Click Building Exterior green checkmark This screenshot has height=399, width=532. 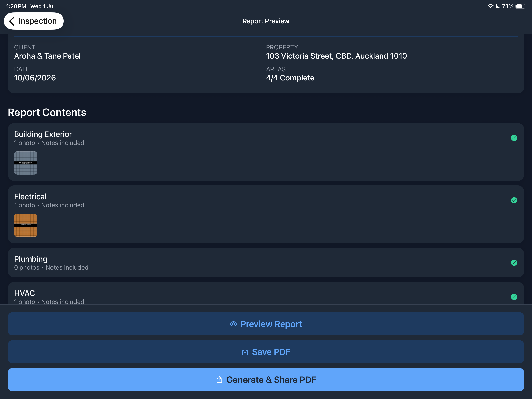[x=514, y=138]
